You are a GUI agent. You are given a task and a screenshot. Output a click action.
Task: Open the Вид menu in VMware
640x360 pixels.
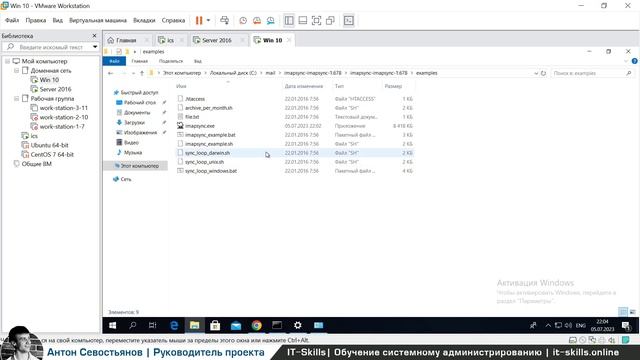58,20
